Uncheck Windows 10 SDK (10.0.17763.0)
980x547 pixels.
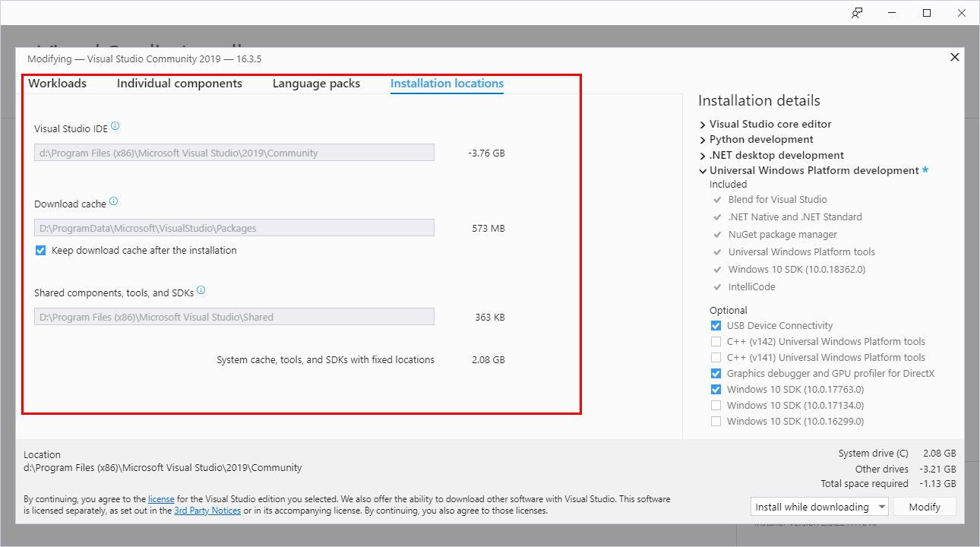[x=716, y=390]
